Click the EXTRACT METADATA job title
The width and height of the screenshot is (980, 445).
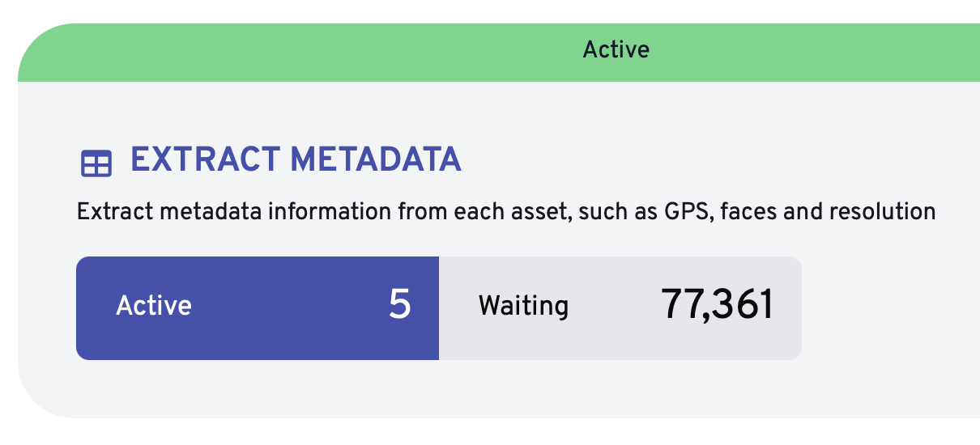[296, 160]
